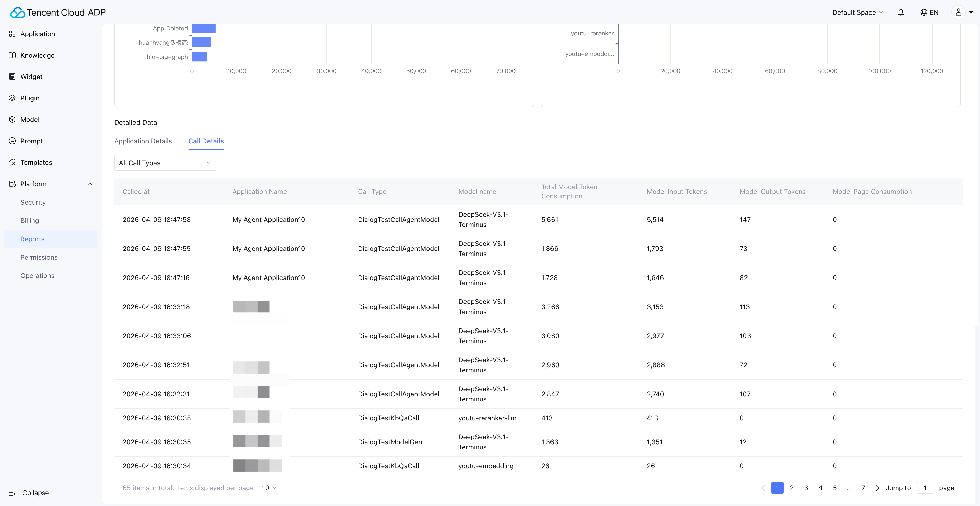Open Model via the cube icon
Image resolution: width=980 pixels, height=506 pixels.
(x=12, y=119)
